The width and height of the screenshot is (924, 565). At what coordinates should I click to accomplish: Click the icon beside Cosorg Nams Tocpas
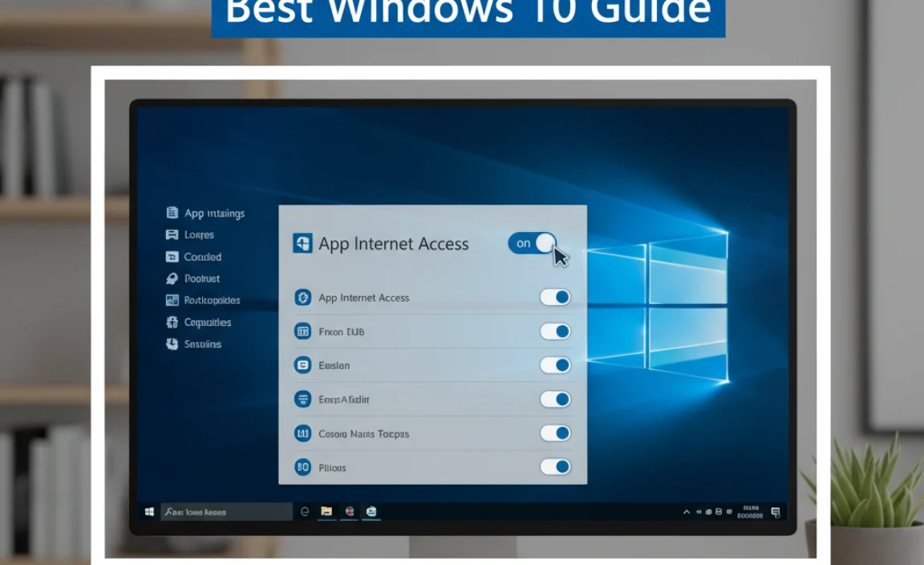click(x=303, y=433)
